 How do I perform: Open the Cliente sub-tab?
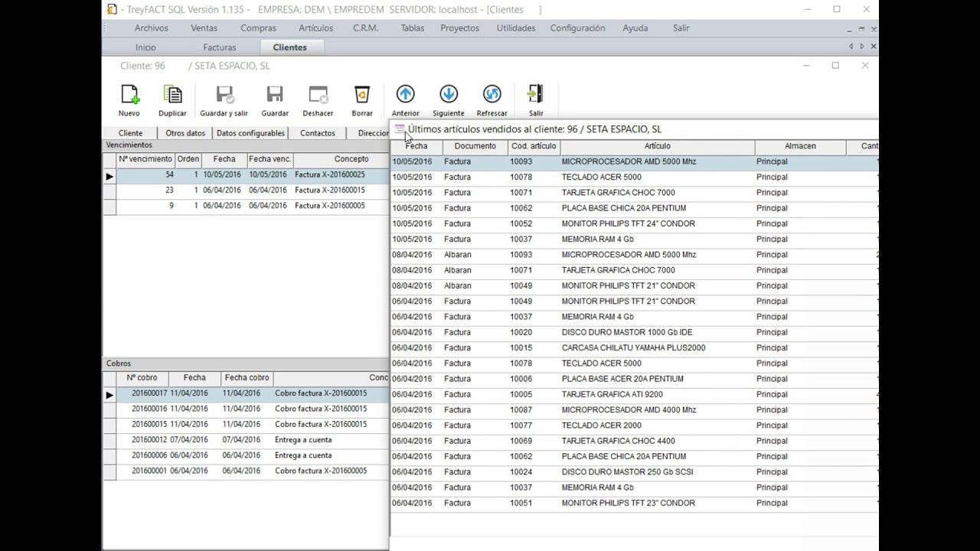(x=130, y=133)
